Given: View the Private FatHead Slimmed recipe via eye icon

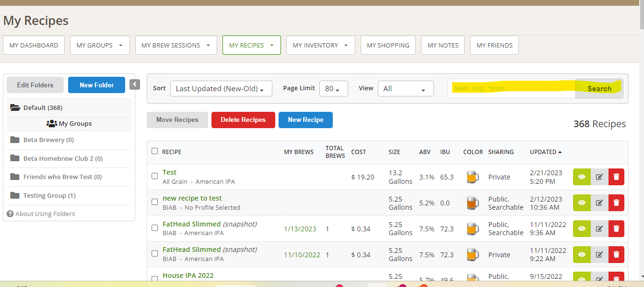Looking at the screenshot, I should pyautogui.click(x=582, y=254).
